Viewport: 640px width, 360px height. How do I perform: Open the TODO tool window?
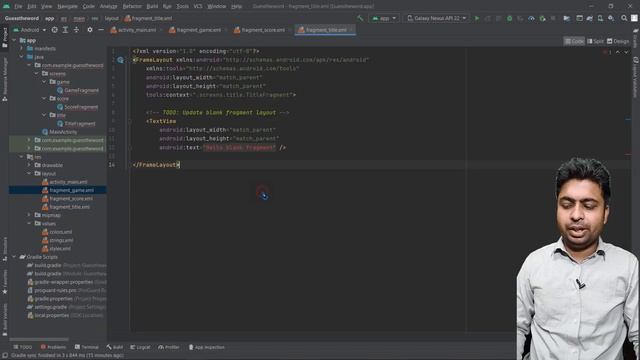[x=23, y=347]
